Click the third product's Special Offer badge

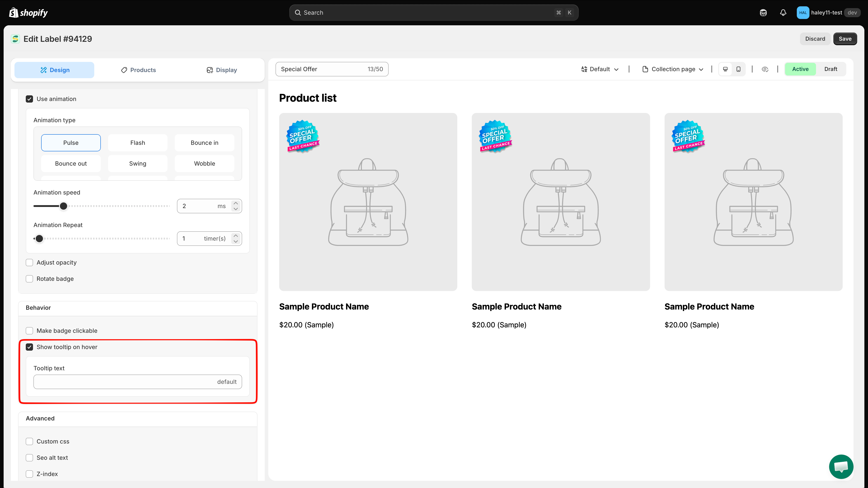[x=688, y=136]
